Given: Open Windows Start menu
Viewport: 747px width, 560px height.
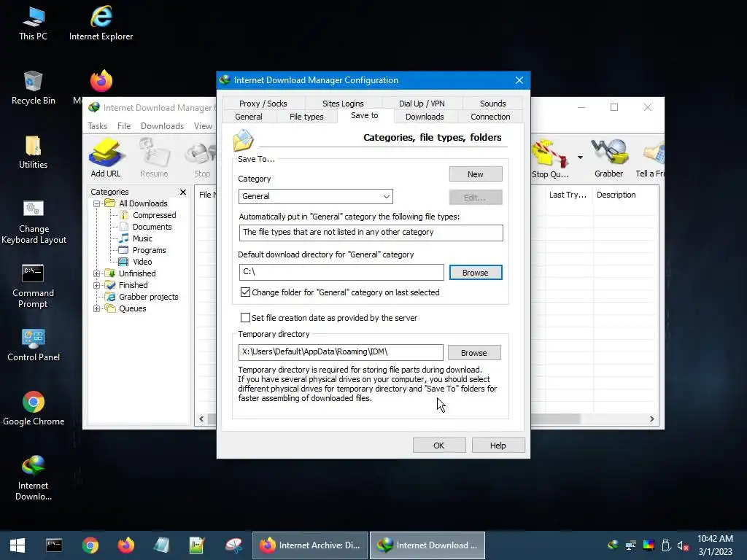Looking at the screenshot, I should pyautogui.click(x=18, y=545).
